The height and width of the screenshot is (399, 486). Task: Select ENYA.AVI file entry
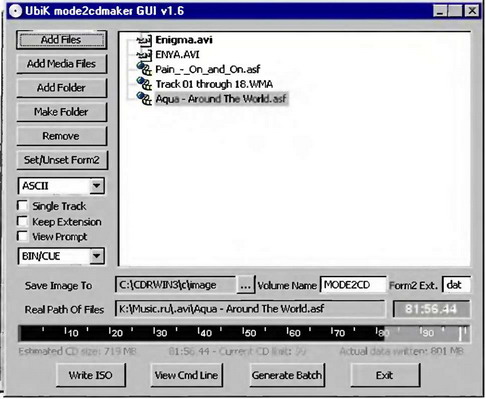(x=177, y=55)
